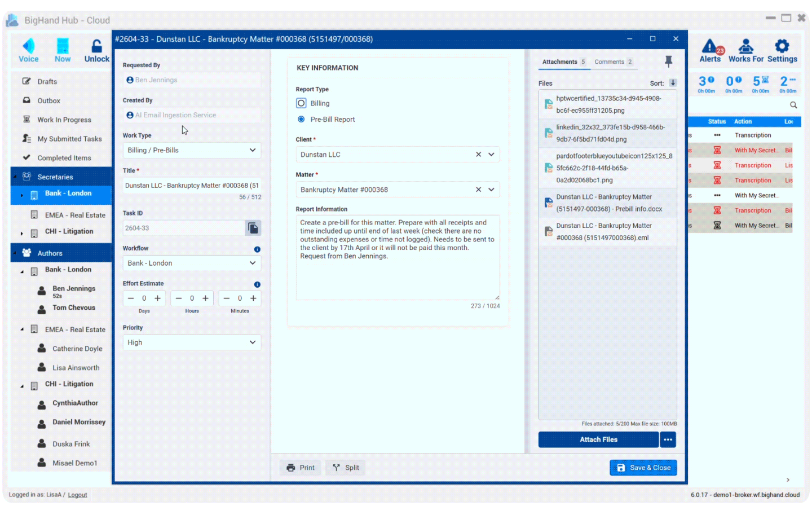This screenshot has height=519, width=812.
Task: Increase the Hours effort value
Action: 205,298
